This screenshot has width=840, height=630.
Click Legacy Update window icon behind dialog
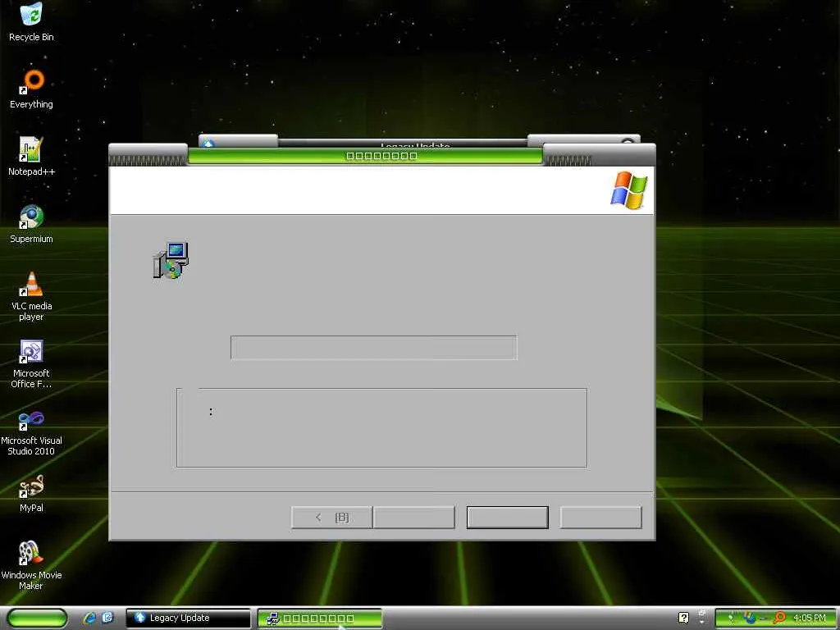[x=208, y=143]
